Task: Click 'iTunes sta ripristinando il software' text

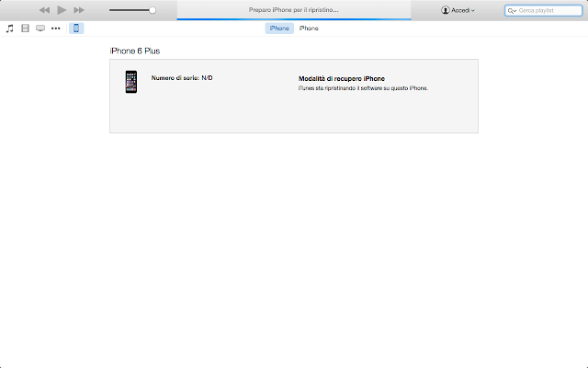Action: tap(363, 88)
